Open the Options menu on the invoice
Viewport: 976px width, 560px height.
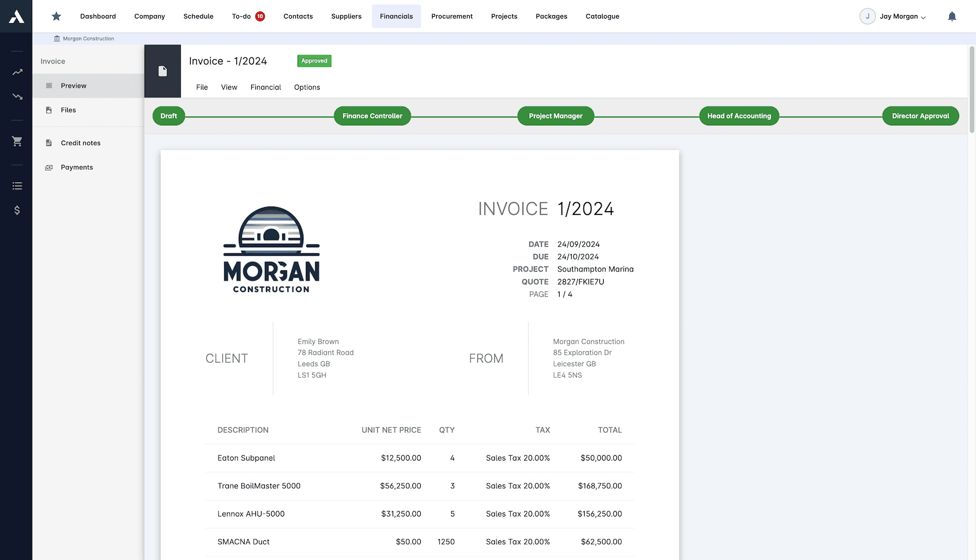pyautogui.click(x=307, y=88)
